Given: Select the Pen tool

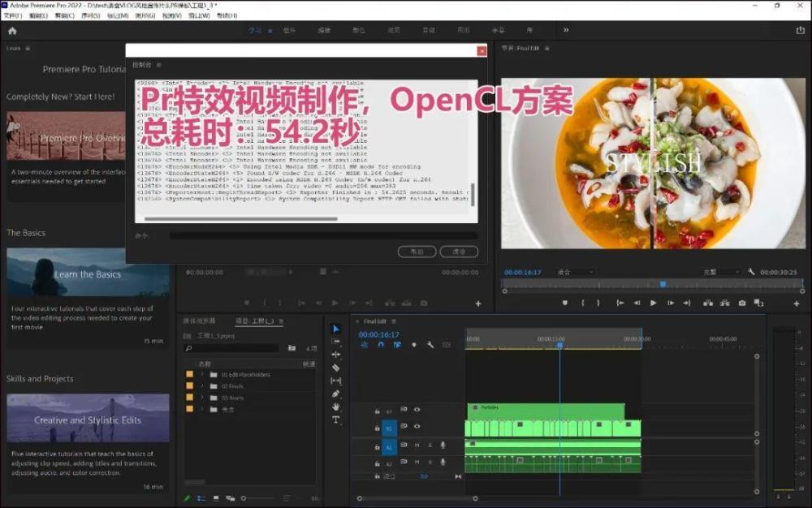Looking at the screenshot, I should pyautogui.click(x=336, y=394).
